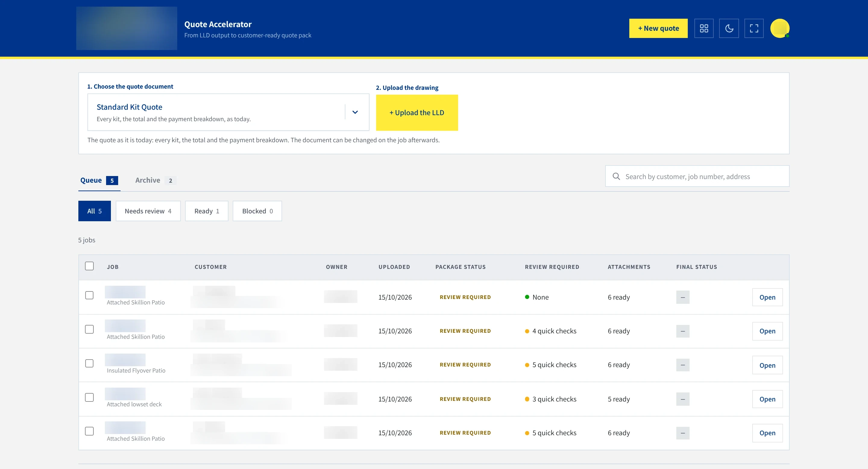Viewport: 868px width, 469px height.
Task: Click the search magnifier icon
Action: point(616,176)
